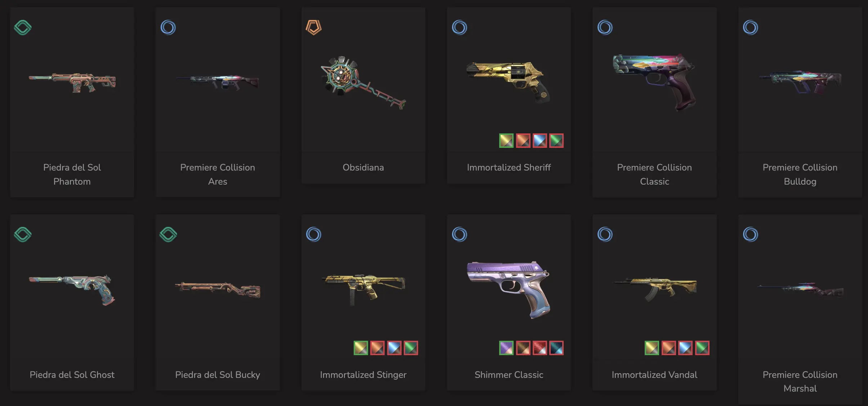This screenshot has height=406, width=868.
Task: Click the green tier icon on Piedra del Sol Phantom
Action: click(x=23, y=27)
